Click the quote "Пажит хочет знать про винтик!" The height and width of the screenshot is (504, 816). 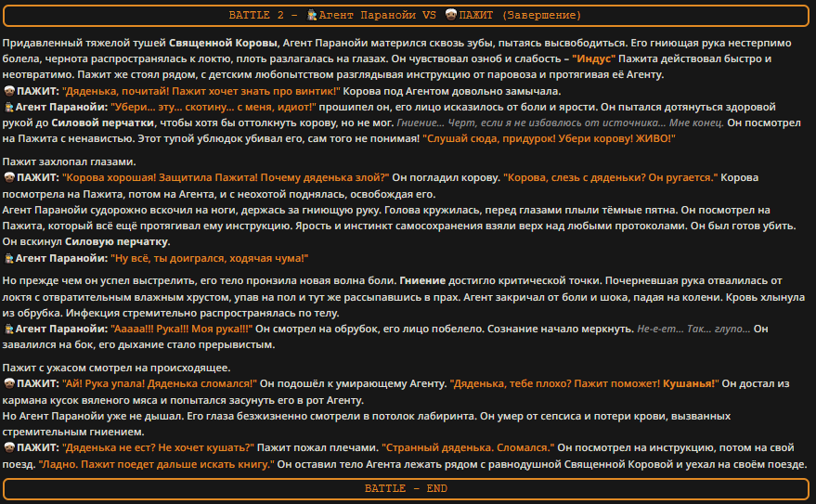pyautogui.click(x=255, y=92)
